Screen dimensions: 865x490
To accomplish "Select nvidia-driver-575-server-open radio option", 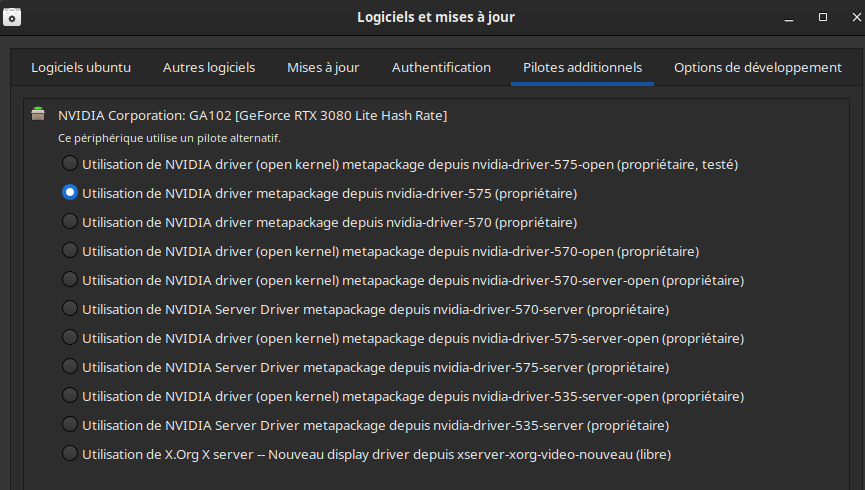I will click(x=70, y=337).
